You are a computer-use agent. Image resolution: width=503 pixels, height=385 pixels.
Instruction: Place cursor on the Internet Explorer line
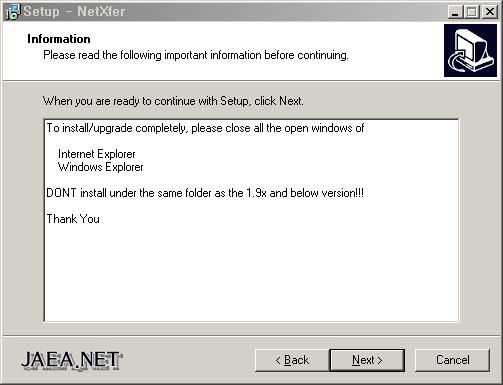click(x=97, y=154)
